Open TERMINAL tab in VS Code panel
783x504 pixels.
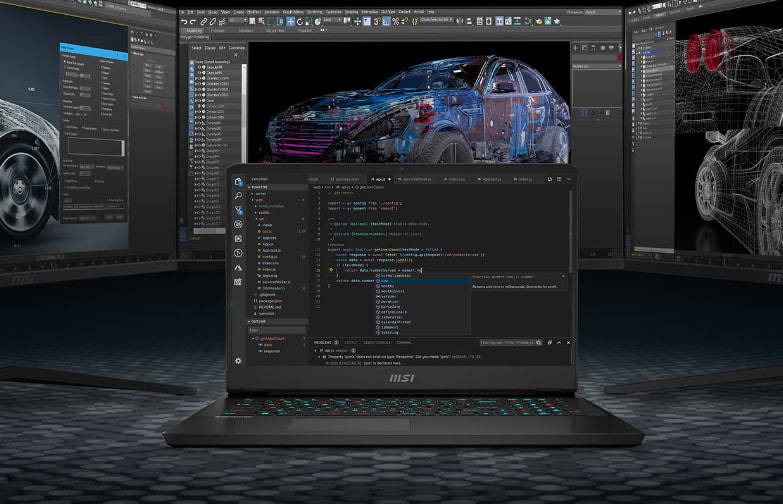click(404, 343)
